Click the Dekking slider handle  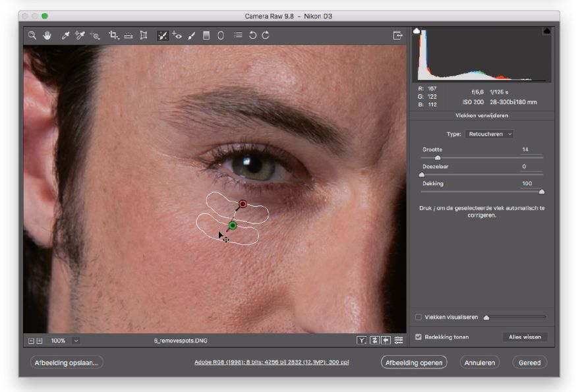click(x=542, y=192)
